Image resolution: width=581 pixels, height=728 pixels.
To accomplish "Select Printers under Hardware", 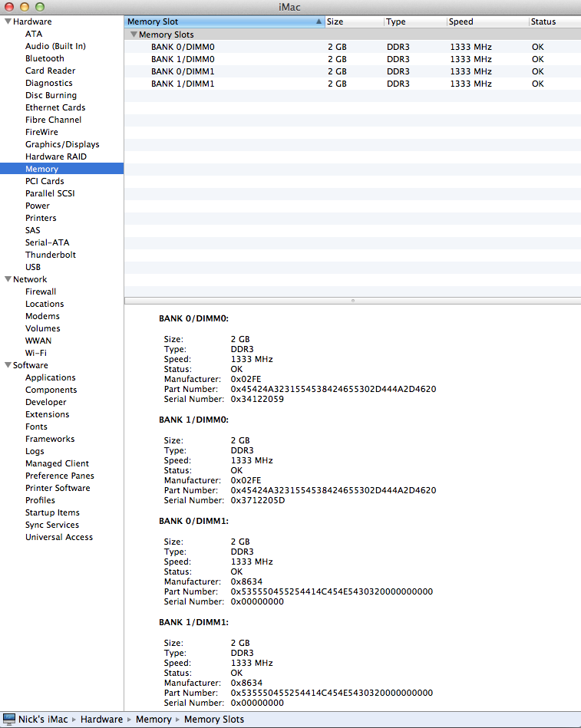I will pyautogui.click(x=41, y=218).
